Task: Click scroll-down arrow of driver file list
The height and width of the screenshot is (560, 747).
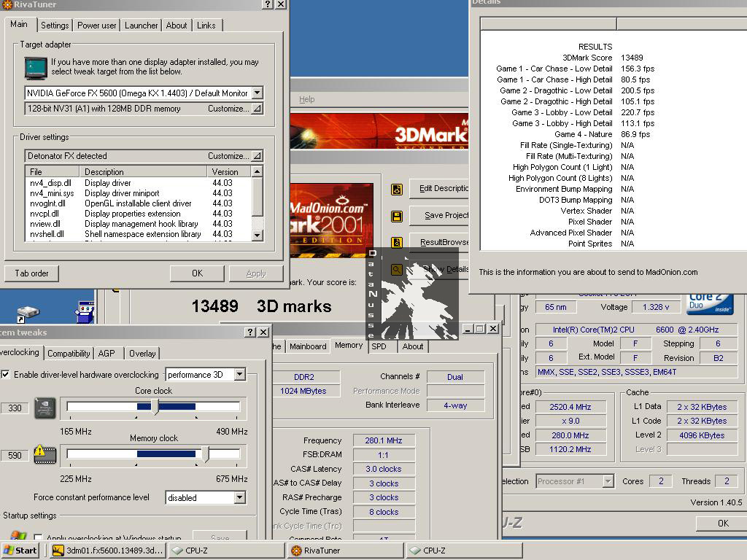Action: pos(257,235)
